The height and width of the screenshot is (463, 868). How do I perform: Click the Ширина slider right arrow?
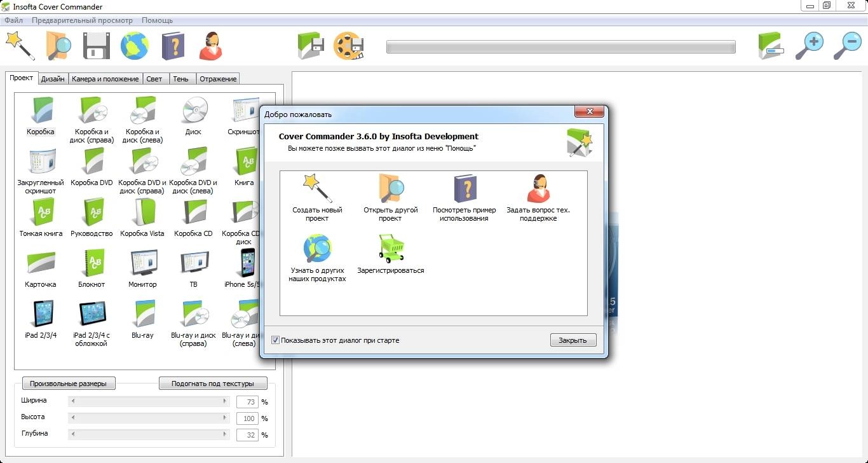(x=225, y=401)
